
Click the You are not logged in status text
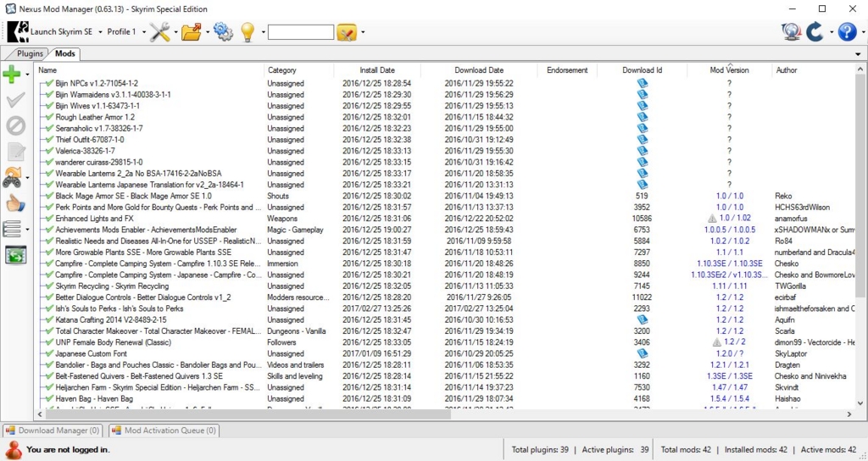coord(68,449)
